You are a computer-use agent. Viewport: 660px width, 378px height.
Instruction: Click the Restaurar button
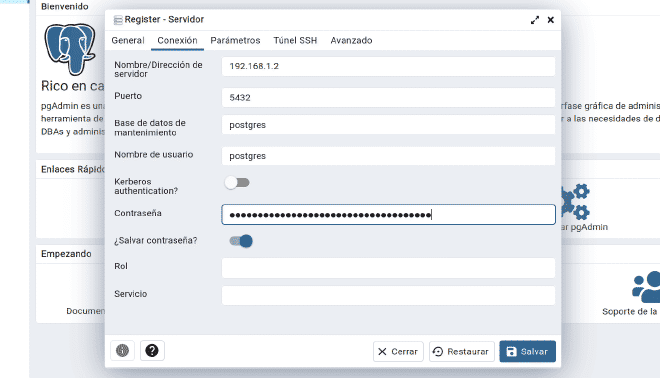point(462,351)
